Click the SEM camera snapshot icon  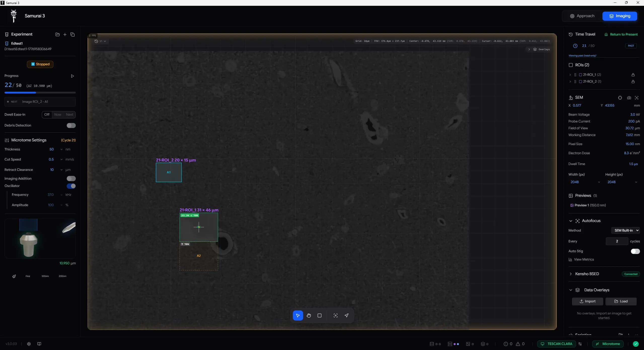click(x=629, y=98)
